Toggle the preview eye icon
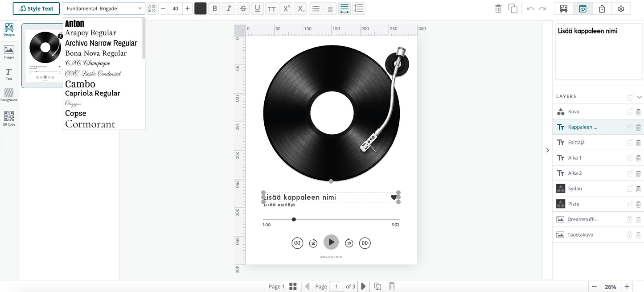This screenshot has width=644, height=292. pos(582,8)
